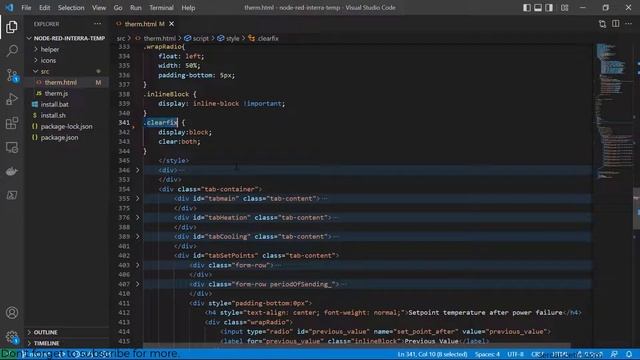Unfold form-row div at line 403

click(x=138, y=265)
